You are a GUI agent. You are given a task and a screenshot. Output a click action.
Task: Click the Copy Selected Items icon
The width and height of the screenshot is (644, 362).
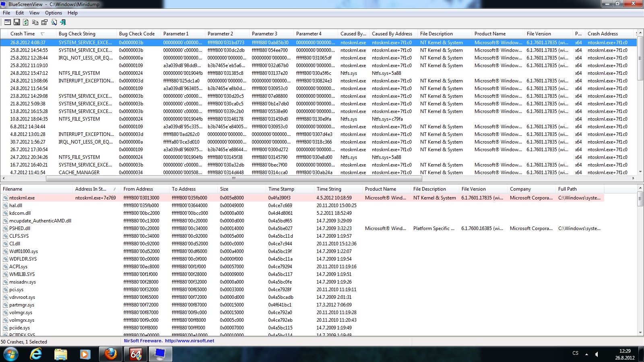click(x=35, y=22)
